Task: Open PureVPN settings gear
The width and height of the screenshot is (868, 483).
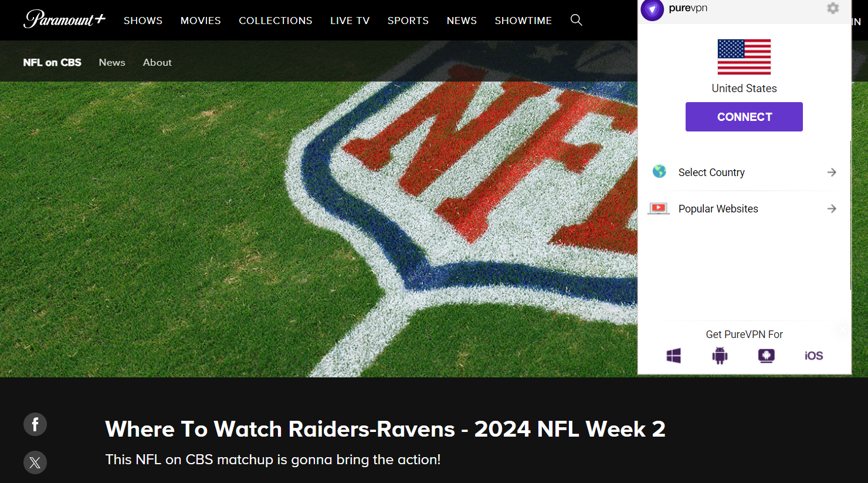Action: click(x=833, y=8)
